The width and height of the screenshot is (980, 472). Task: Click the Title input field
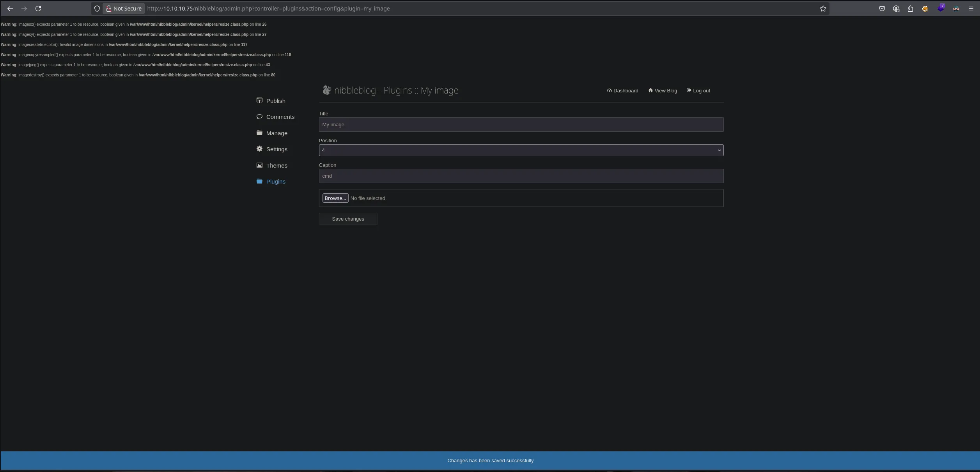(521, 125)
